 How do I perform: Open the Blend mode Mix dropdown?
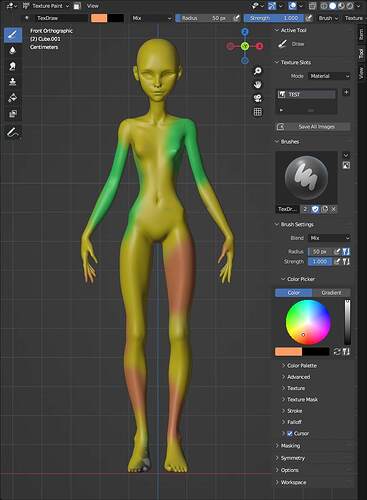[x=329, y=238]
